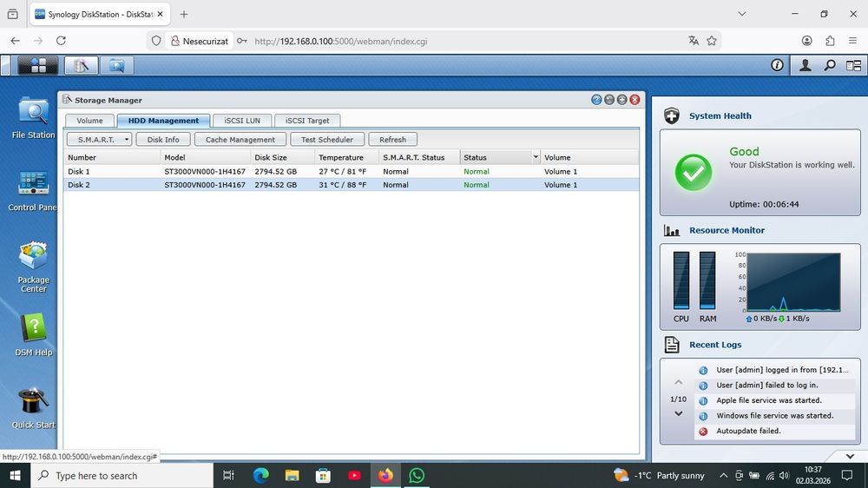Open Windows Start menu

click(15, 475)
